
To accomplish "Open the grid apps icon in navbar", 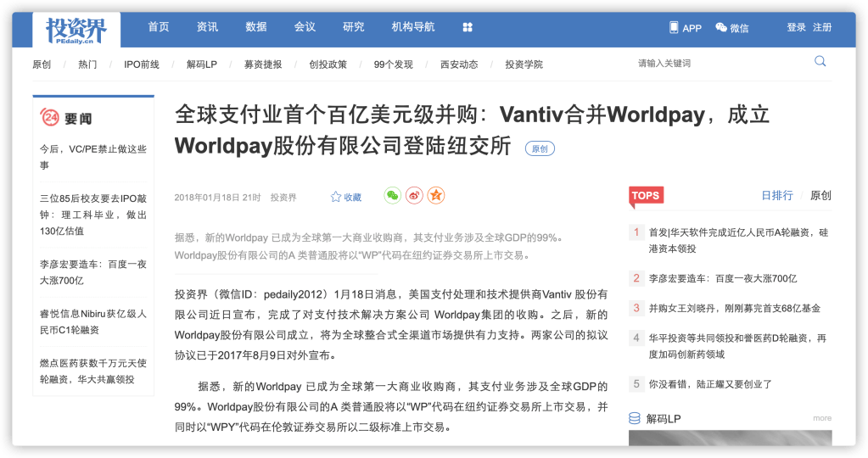I will click(x=468, y=27).
